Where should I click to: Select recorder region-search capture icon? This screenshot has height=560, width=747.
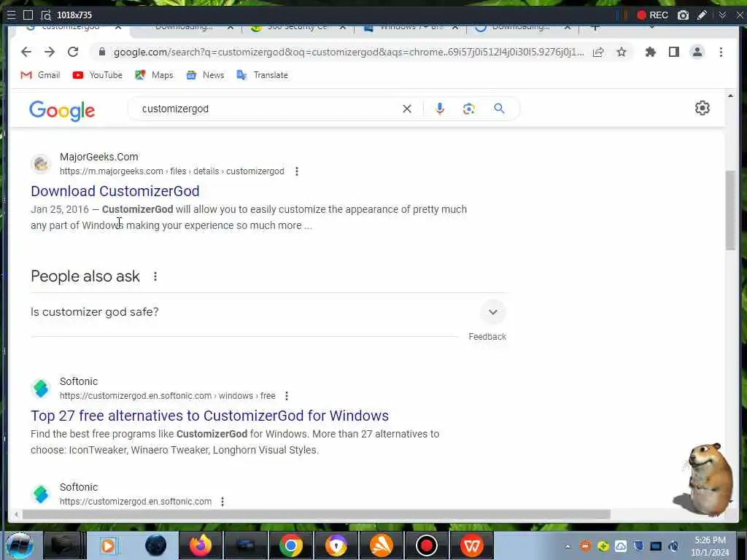(x=46, y=15)
